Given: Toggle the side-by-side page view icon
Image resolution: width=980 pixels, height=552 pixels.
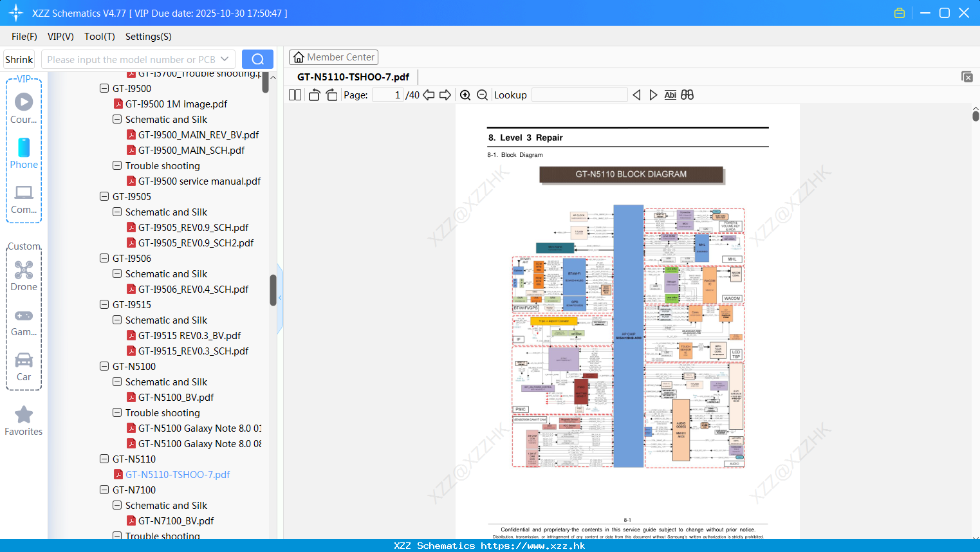Looking at the screenshot, I should pyautogui.click(x=295, y=95).
